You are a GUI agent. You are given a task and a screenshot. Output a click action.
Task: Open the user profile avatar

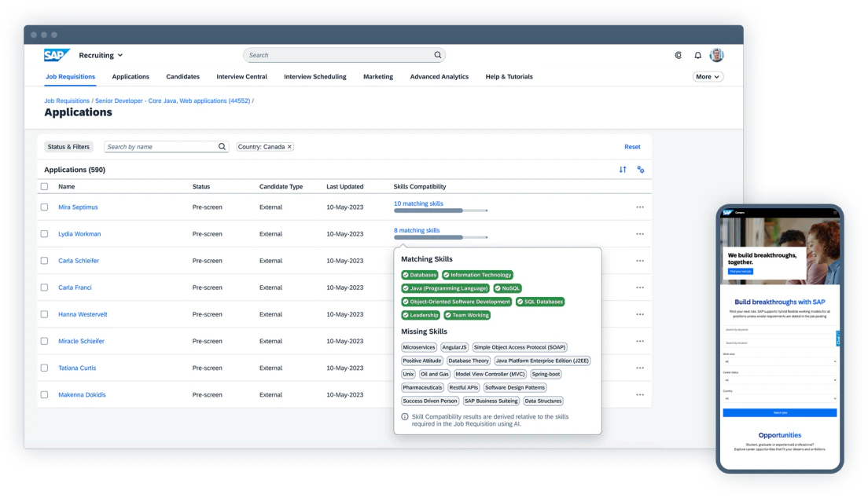pyautogui.click(x=716, y=55)
